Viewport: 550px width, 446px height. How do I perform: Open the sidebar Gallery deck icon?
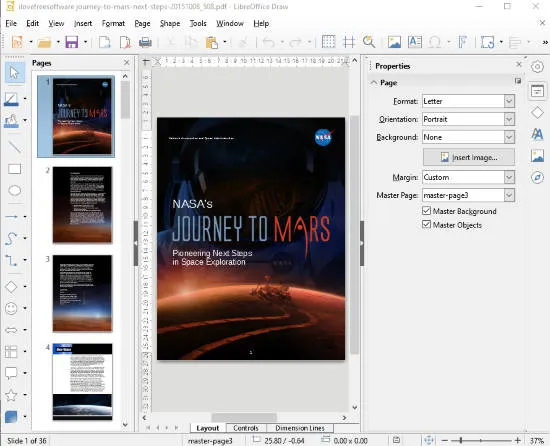[537, 156]
